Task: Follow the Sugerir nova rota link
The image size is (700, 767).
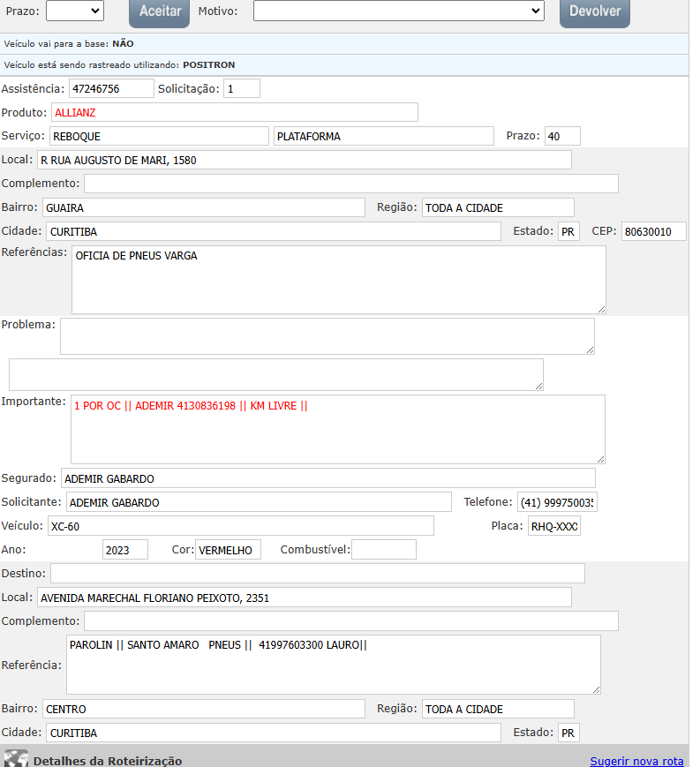Action: [x=636, y=761]
